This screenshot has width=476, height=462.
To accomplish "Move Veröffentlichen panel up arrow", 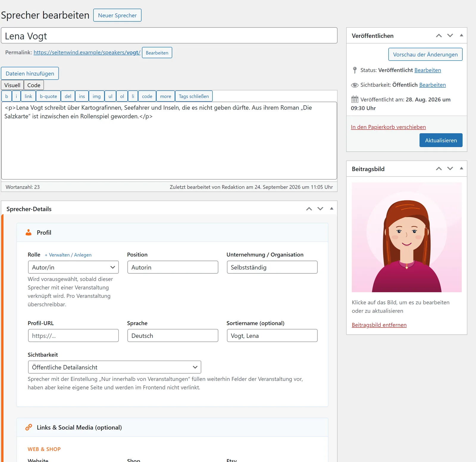I will tap(439, 36).
